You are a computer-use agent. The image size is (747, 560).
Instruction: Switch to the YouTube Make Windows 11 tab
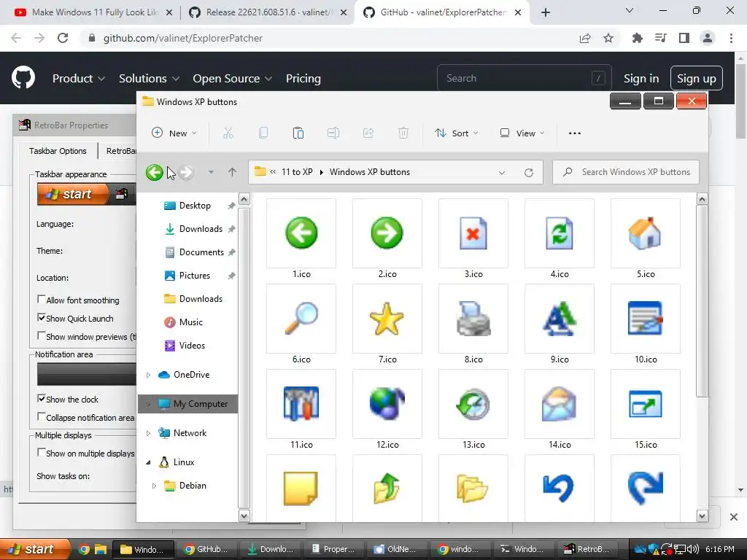pyautogui.click(x=94, y=12)
